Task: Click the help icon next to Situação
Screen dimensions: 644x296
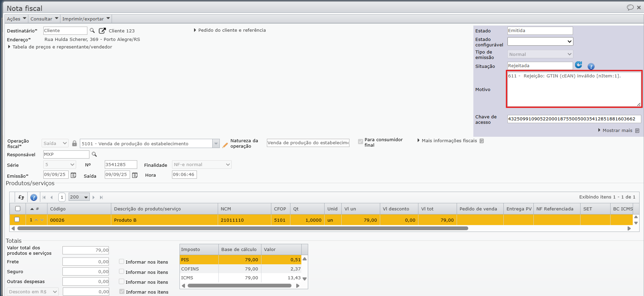Action: click(591, 66)
